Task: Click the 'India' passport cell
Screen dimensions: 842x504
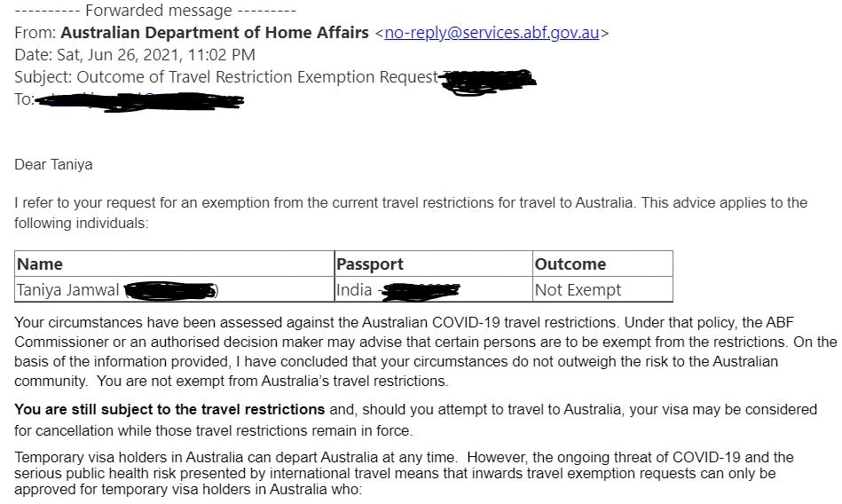Action: (354, 290)
